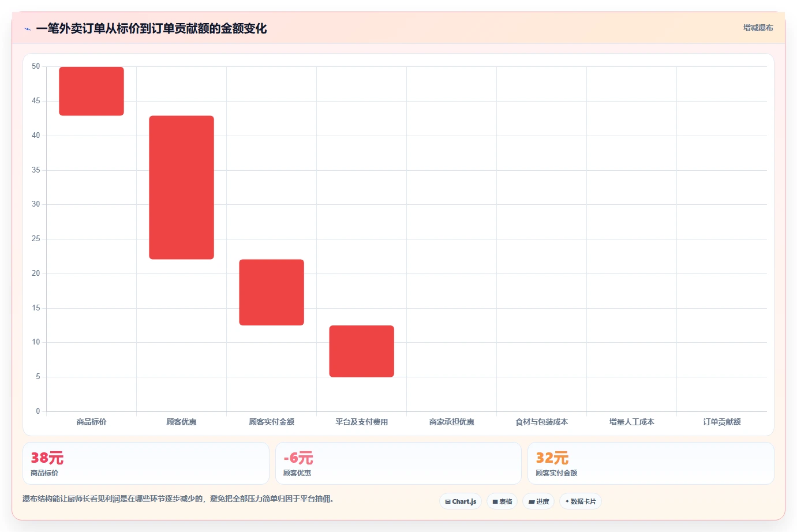Click the chart title 一笔外卖订单从标价到订单贡献额的金额变化

point(151,28)
